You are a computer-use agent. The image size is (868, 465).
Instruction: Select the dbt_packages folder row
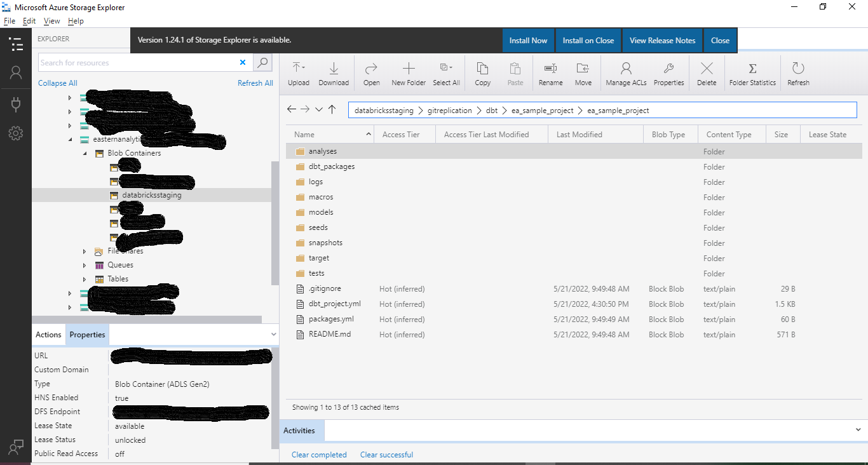[574, 166]
